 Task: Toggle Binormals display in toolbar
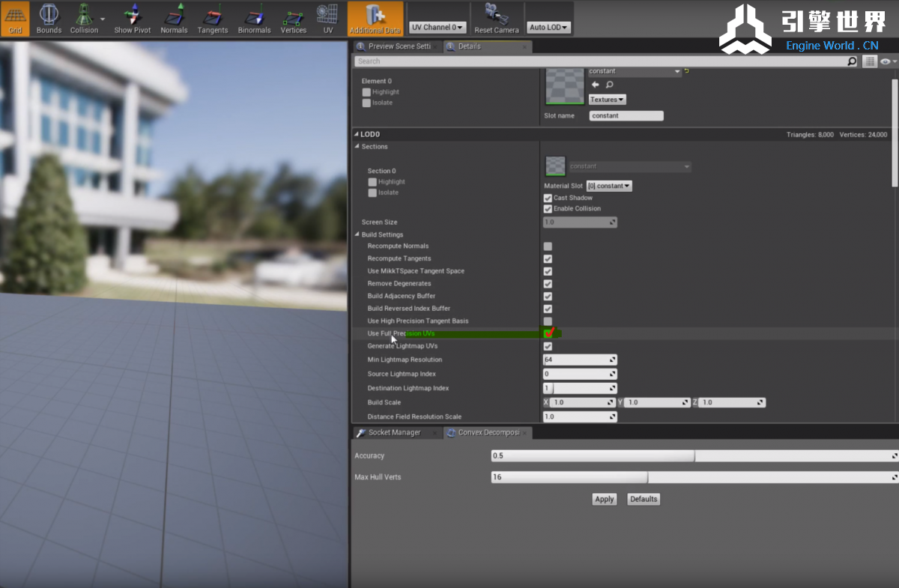tap(254, 19)
